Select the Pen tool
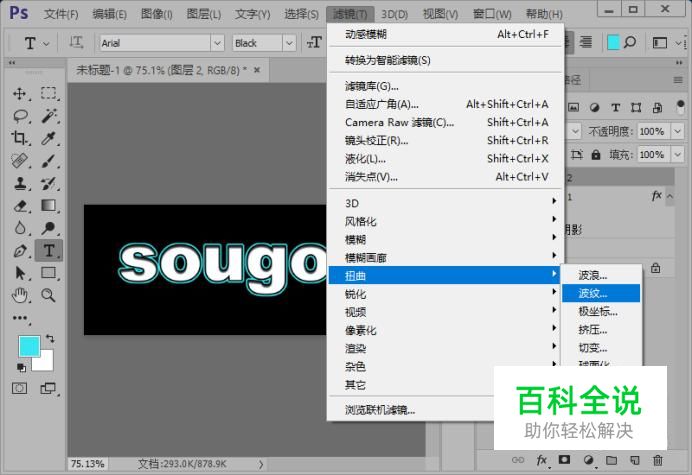 tap(20, 250)
